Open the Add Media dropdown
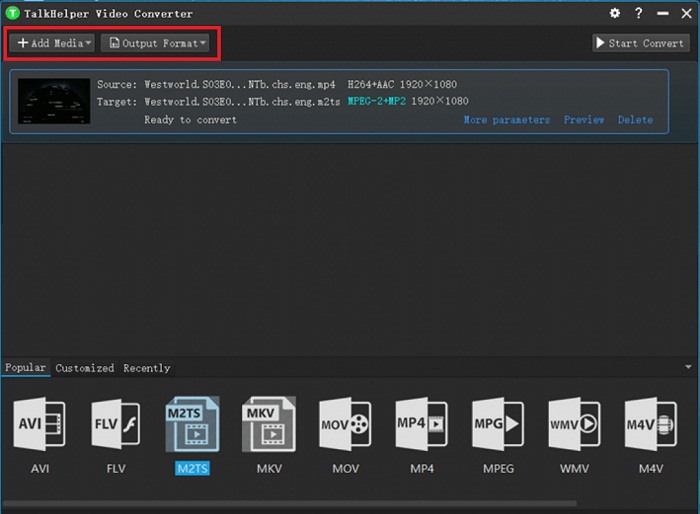Screen dimensions: 700x514 [x=52, y=43]
